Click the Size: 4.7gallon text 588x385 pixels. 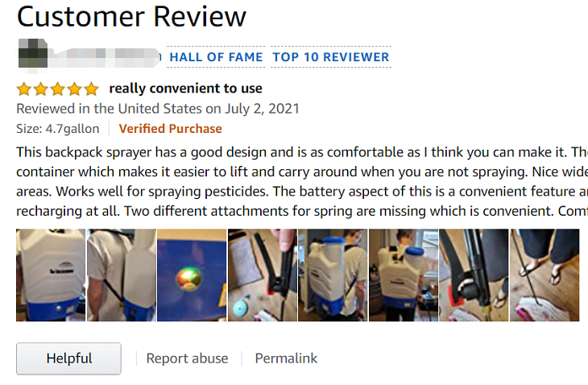click(58, 129)
